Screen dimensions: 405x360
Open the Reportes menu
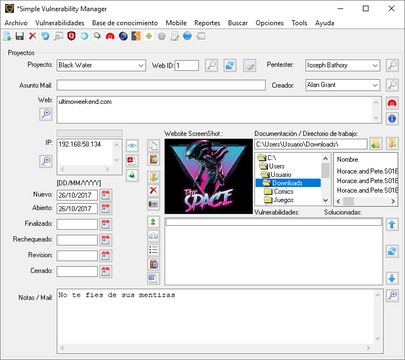click(207, 23)
